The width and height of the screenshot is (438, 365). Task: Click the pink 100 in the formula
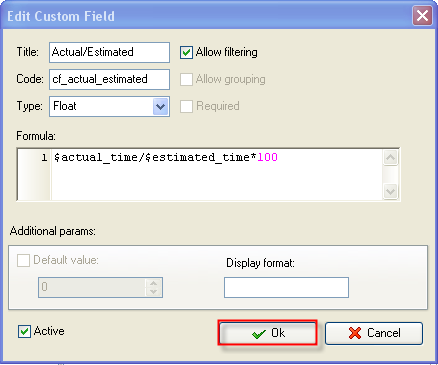coord(268,157)
